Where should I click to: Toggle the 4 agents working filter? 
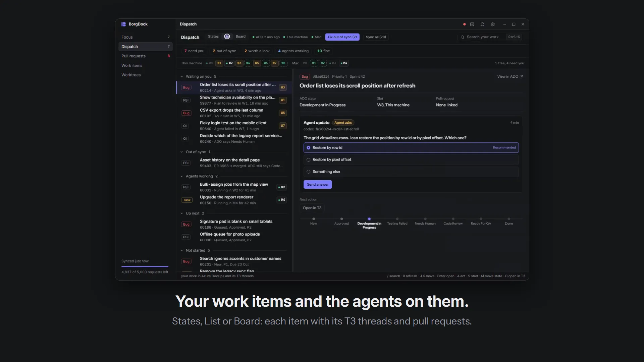tap(293, 51)
